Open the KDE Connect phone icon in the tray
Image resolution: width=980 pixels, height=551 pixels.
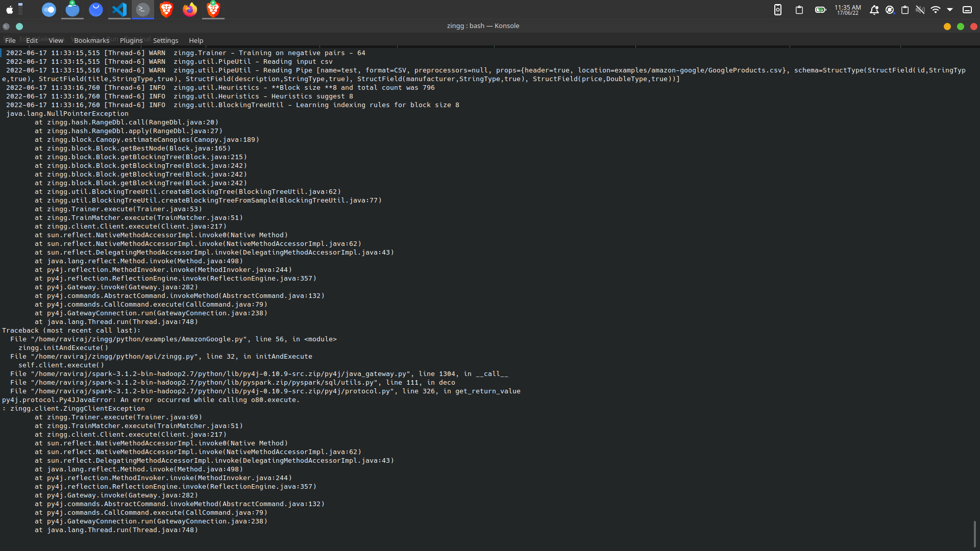click(778, 10)
